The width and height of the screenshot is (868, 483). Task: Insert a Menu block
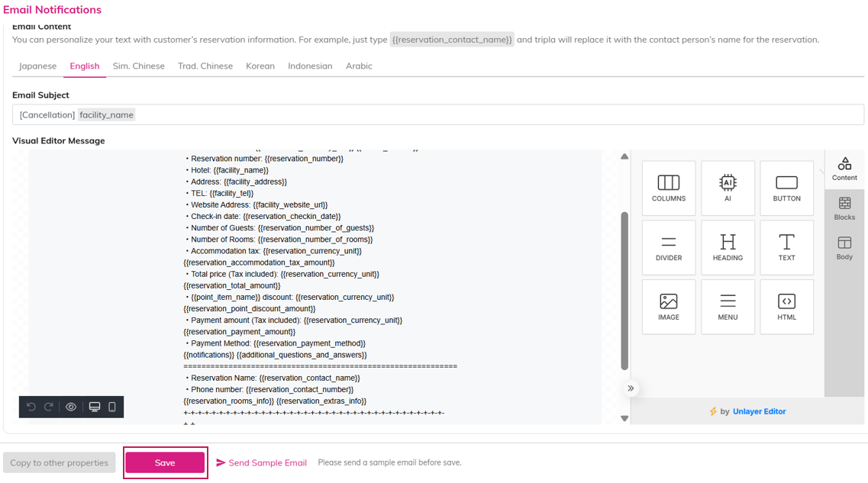click(x=728, y=307)
